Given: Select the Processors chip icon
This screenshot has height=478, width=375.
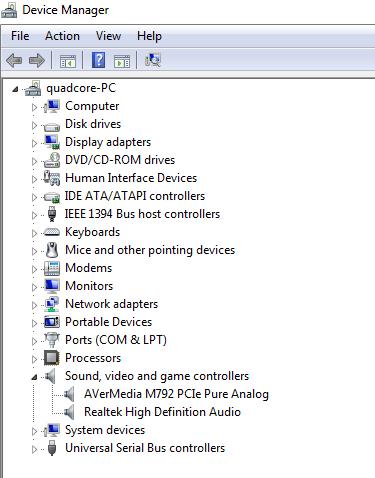Looking at the screenshot, I should click(52, 358).
